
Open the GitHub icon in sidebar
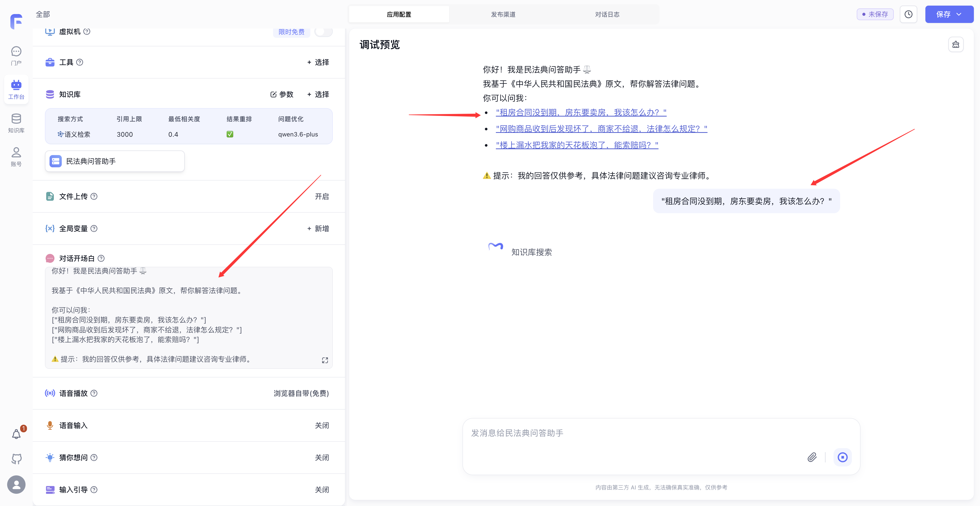point(16,459)
